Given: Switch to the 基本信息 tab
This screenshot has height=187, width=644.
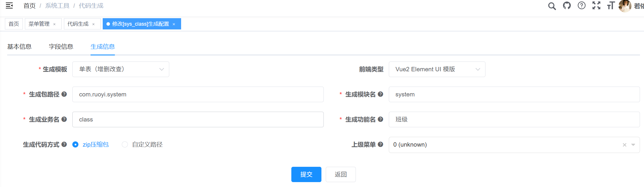Looking at the screenshot, I should (19, 46).
